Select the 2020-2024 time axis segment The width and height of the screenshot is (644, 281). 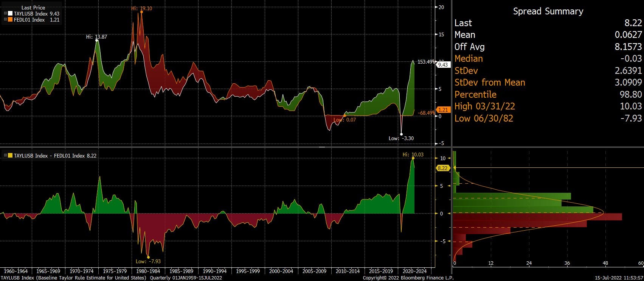[415, 271]
